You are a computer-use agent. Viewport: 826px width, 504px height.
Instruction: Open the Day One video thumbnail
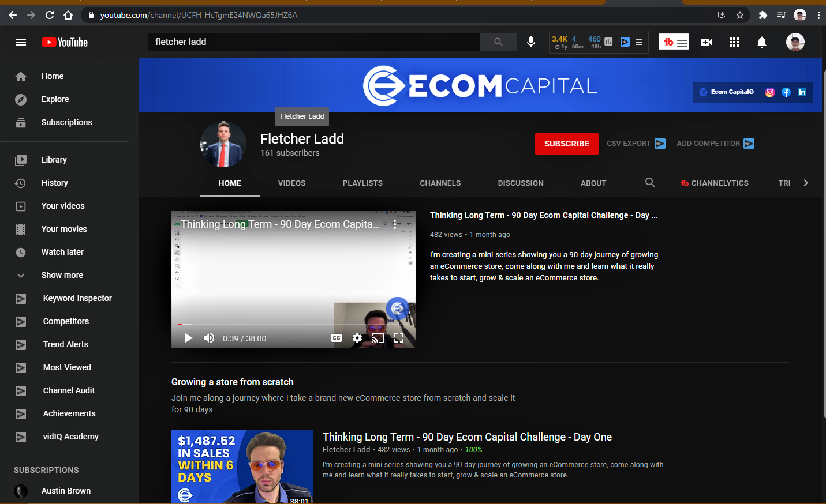pyautogui.click(x=242, y=467)
